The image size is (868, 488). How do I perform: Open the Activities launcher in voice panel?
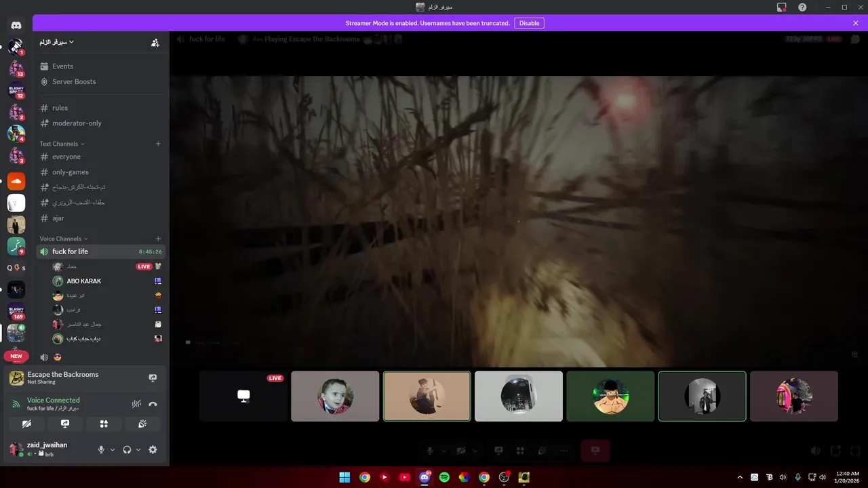(x=104, y=424)
